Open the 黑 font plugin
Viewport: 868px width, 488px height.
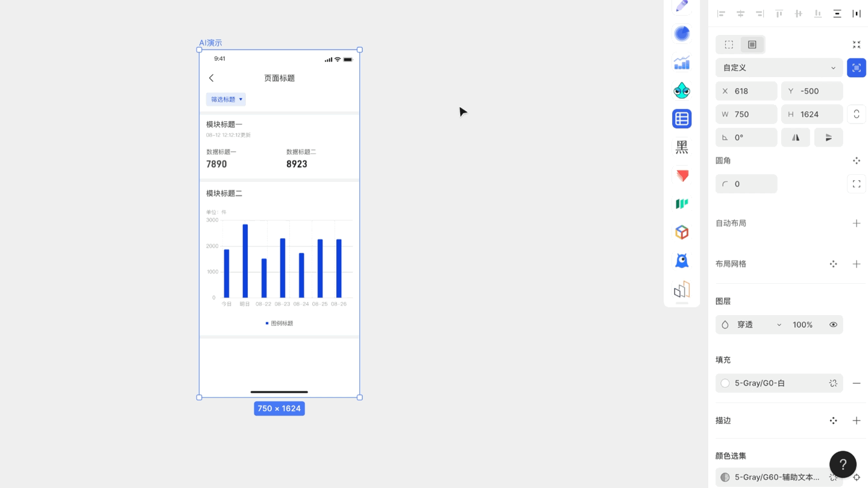[x=682, y=147]
